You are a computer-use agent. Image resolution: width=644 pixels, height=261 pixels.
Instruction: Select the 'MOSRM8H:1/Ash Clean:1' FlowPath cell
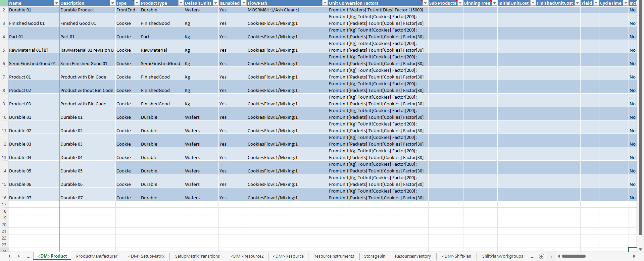pos(288,10)
